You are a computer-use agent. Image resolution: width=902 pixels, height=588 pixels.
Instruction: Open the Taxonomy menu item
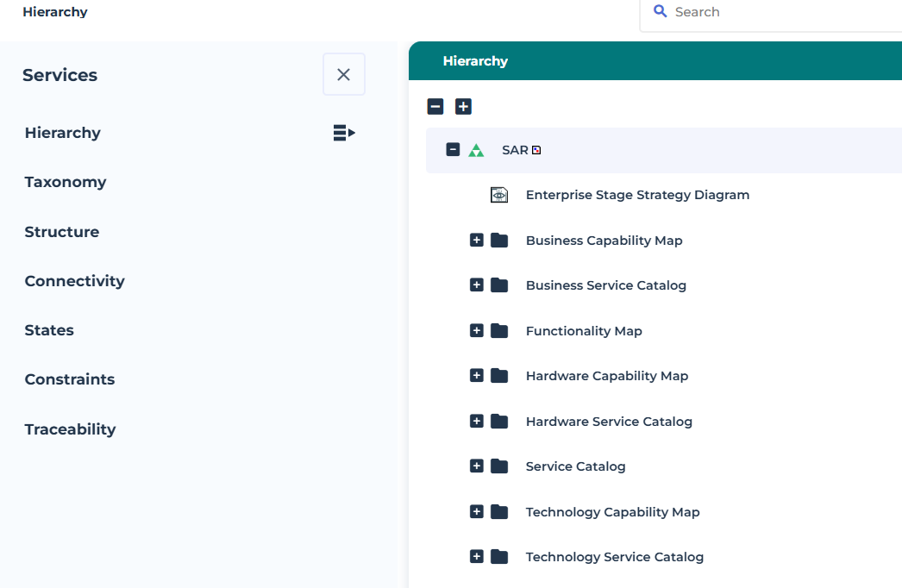click(66, 182)
